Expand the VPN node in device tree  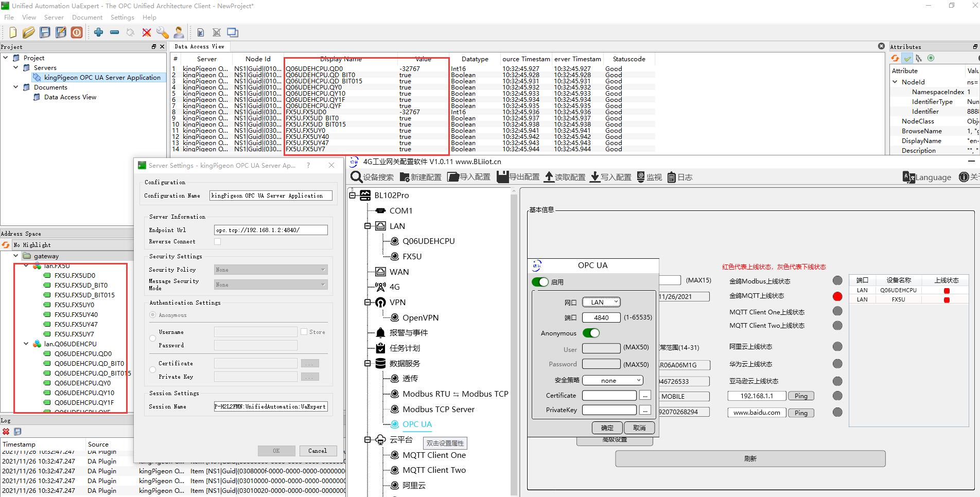(369, 302)
